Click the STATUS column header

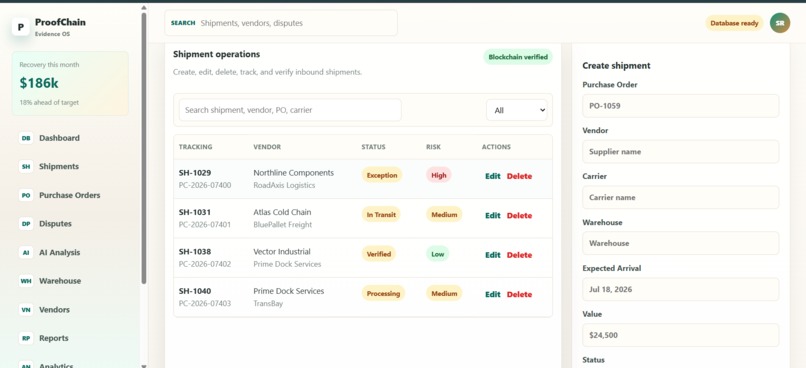coord(373,147)
